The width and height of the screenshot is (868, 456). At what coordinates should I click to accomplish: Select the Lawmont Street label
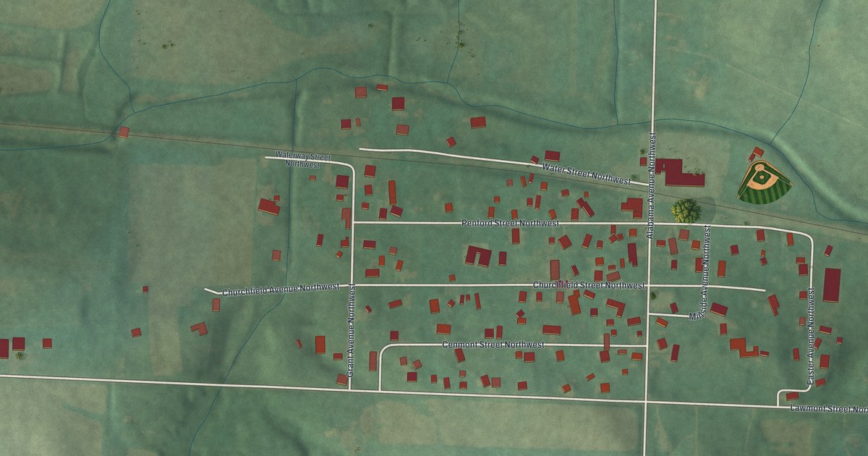pyautogui.click(x=829, y=410)
